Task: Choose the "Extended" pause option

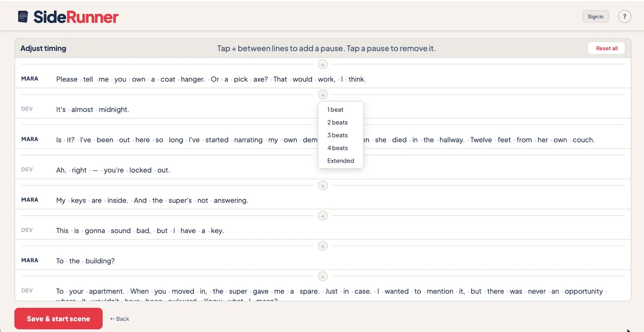Action: pos(341,161)
